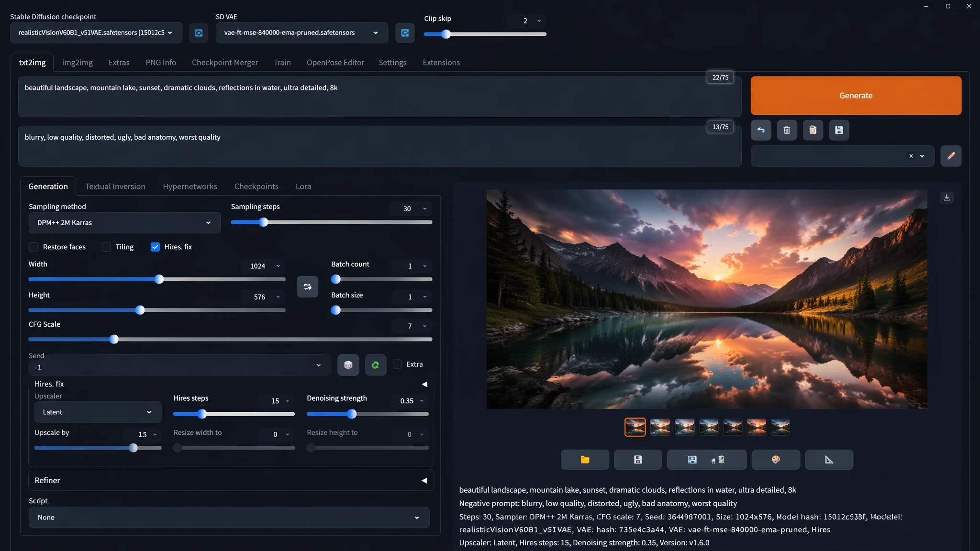
Task: Open the Script dropdown showing None
Action: (229, 518)
